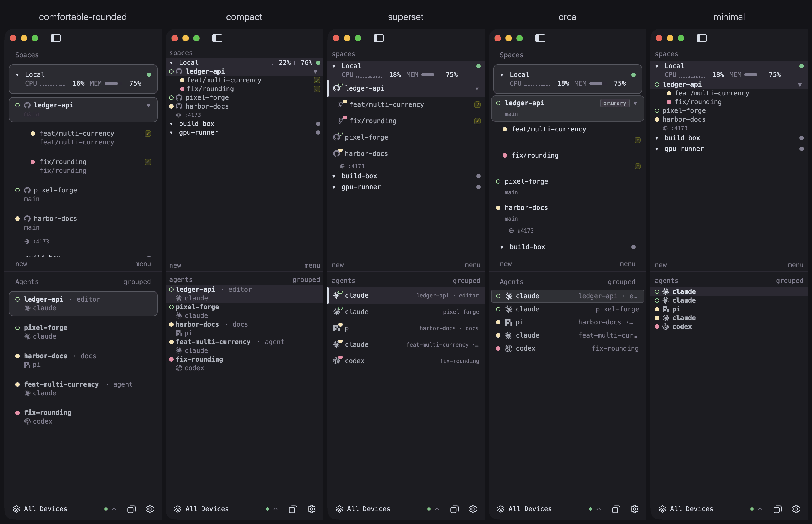Expand build-box in orca panel
Viewport: 812px width, 524px height.
click(502, 247)
